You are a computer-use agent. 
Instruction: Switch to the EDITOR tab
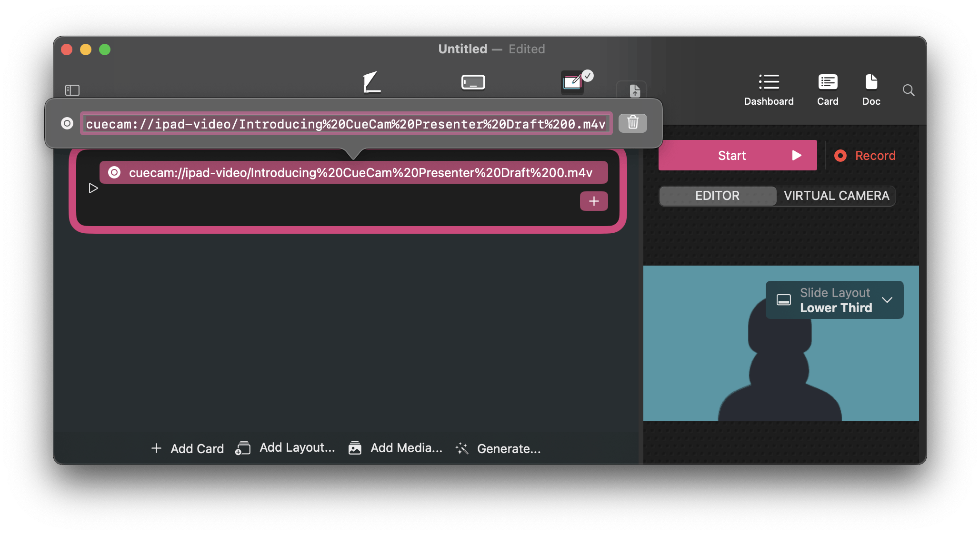click(718, 196)
